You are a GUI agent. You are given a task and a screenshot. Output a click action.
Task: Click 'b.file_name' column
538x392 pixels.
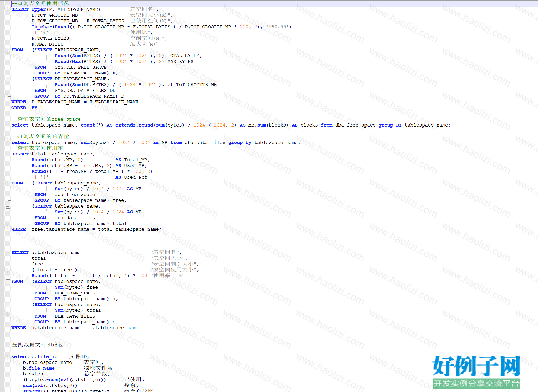[39, 368]
